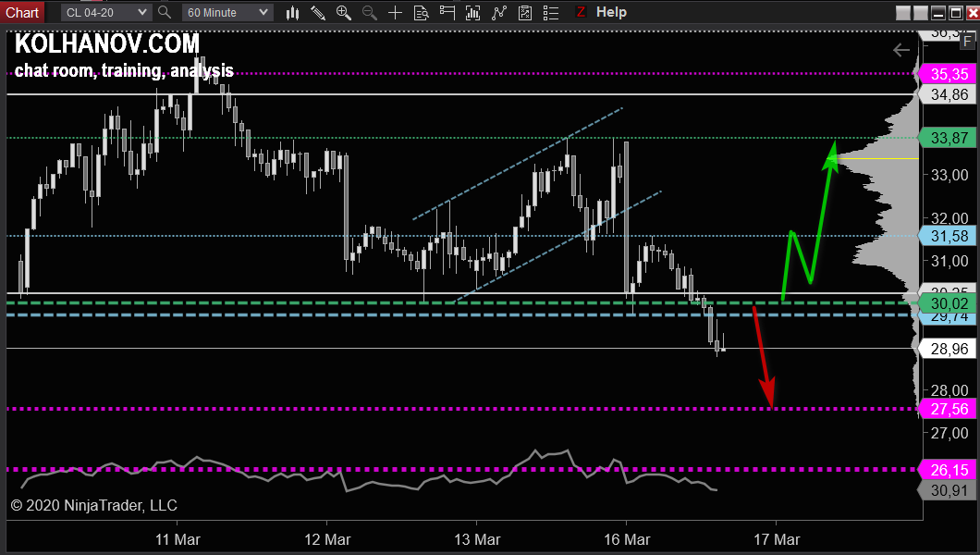Click the zoom out magnifier icon

tap(370, 12)
